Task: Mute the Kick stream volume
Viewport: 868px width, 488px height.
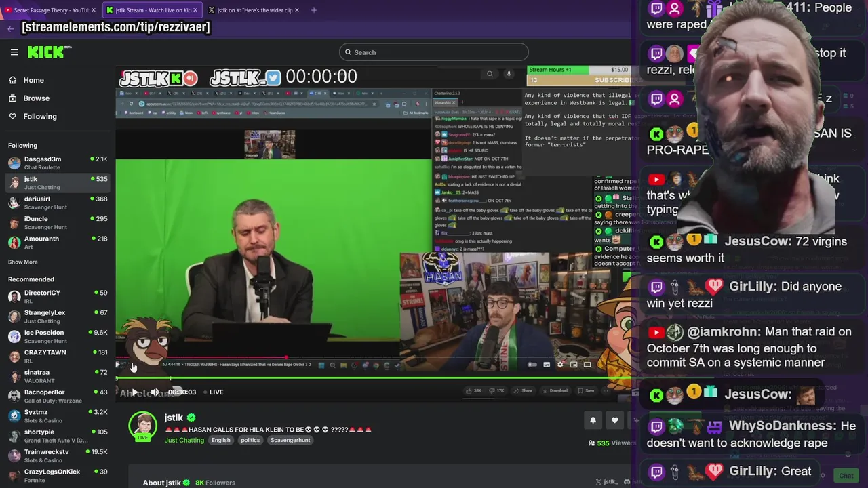Action: point(155,392)
